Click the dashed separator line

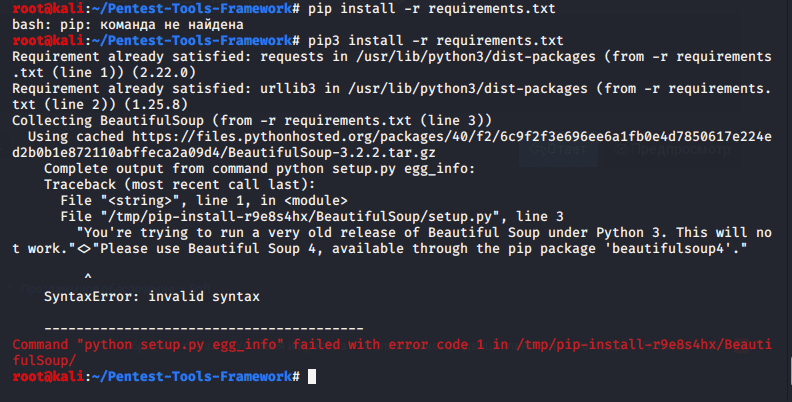tap(204, 328)
